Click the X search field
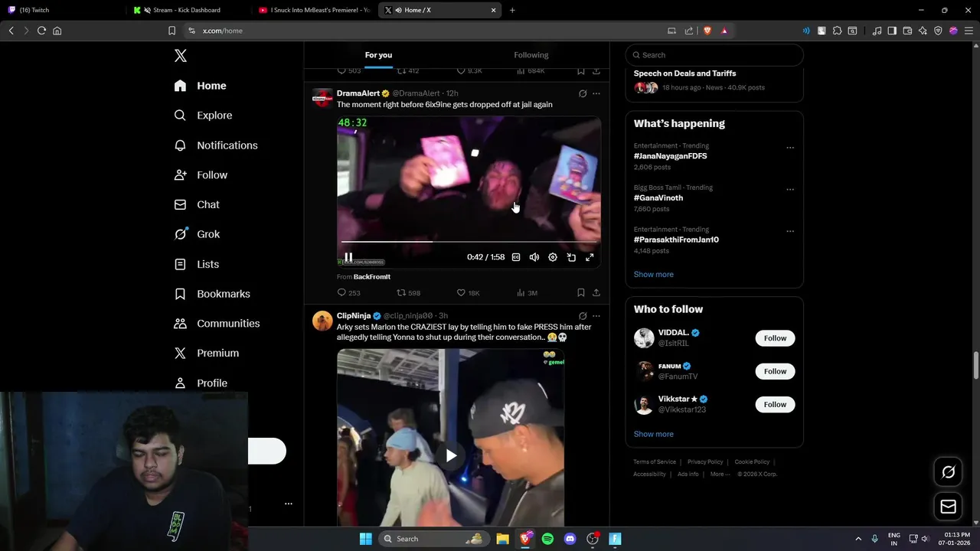 tap(714, 55)
